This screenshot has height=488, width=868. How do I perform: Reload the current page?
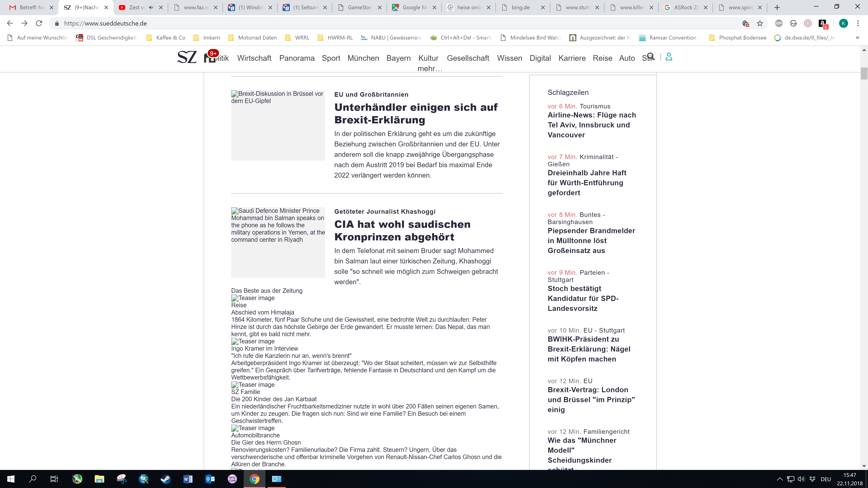tap(39, 23)
